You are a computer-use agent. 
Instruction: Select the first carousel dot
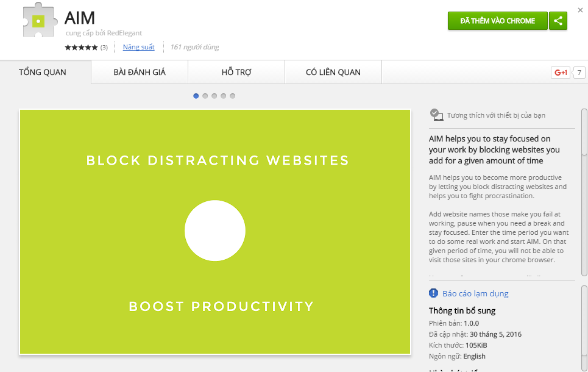(196, 96)
